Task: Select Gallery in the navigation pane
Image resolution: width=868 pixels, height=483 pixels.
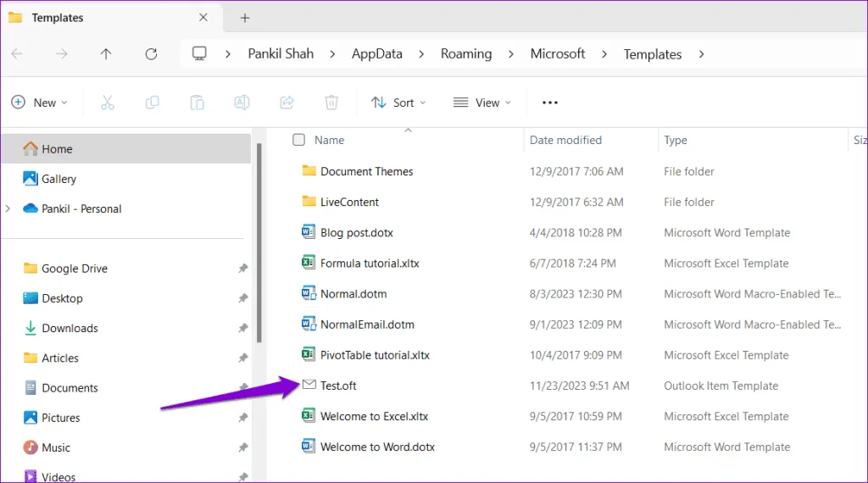Action: coord(58,179)
